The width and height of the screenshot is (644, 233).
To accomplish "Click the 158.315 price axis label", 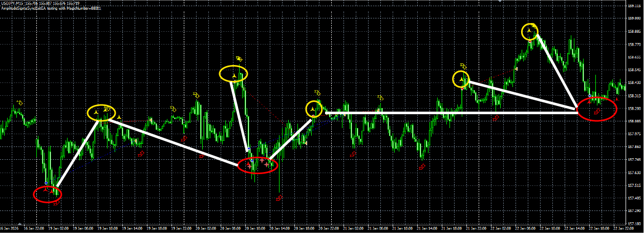I will pos(634,95).
